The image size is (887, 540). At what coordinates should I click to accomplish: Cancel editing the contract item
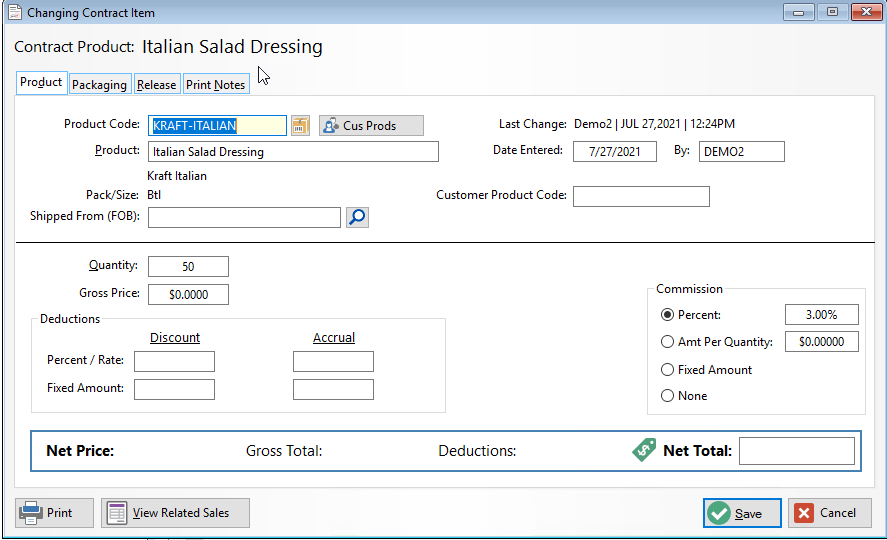point(830,513)
